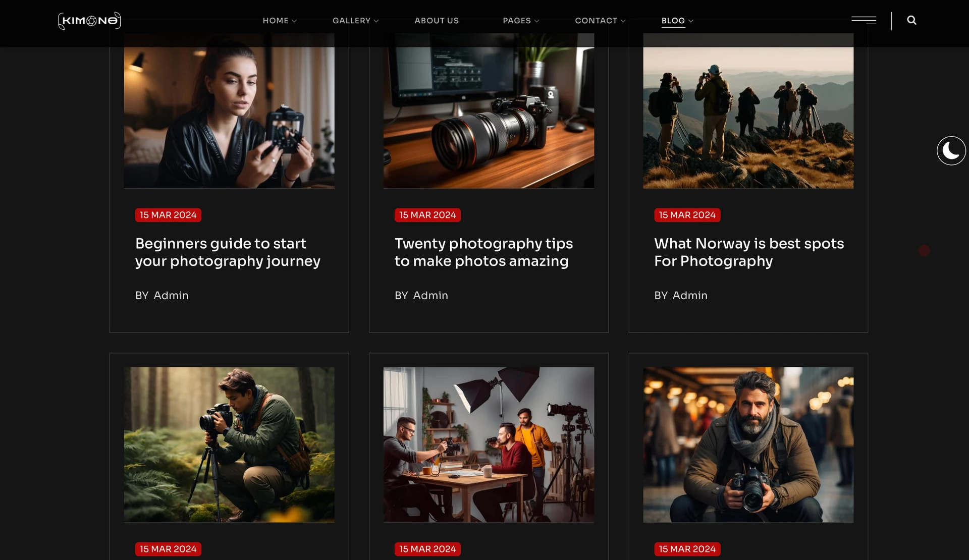Open the bearded man with camera thumbnail
969x560 pixels.
748,444
